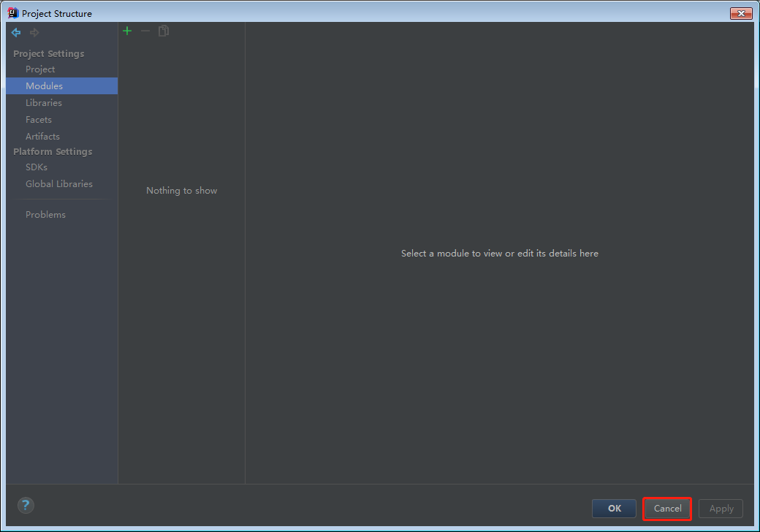Image resolution: width=760 pixels, height=532 pixels.
Task: Open the Artifacts settings section
Action: (x=42, y=137)
